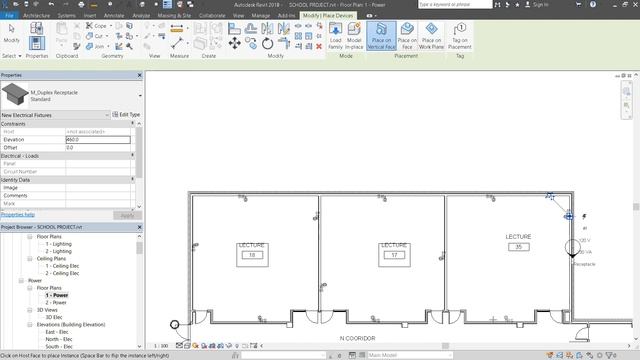
Task: Select the Align tool
Action: [234, 29]
